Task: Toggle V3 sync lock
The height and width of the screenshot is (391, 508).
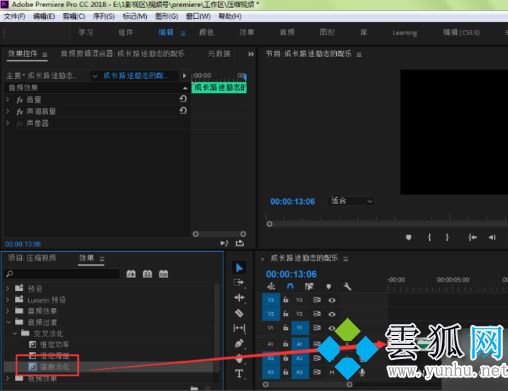Action: click(x=317, y=300)
